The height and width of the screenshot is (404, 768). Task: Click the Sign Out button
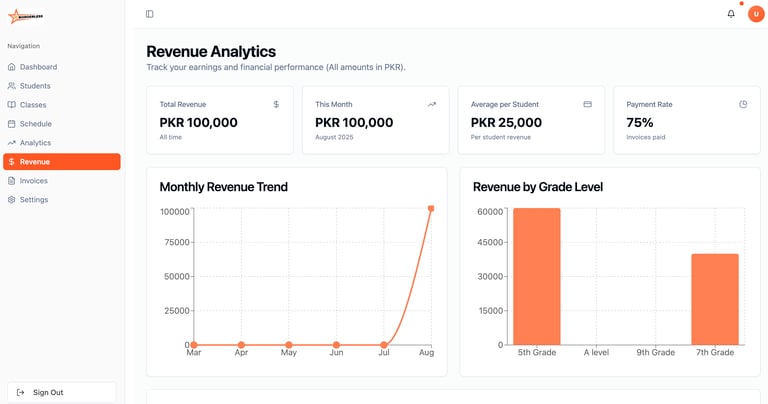[62, 392]
